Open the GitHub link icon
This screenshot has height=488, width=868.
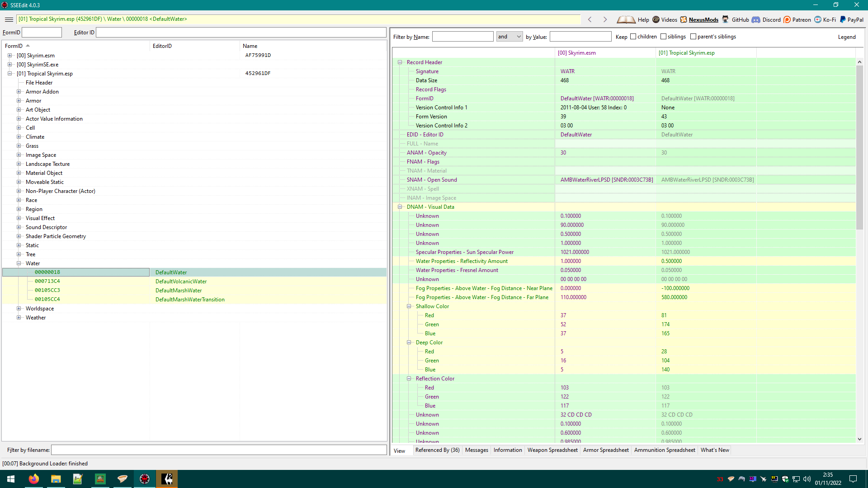pos(725,19)
